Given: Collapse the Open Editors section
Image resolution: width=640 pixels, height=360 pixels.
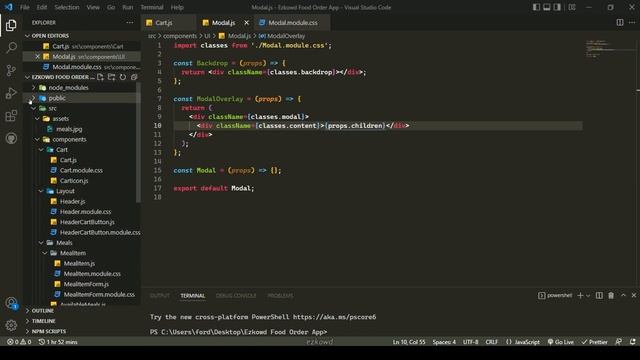Looking at the screenshot, I should click(x=27, y=36).
